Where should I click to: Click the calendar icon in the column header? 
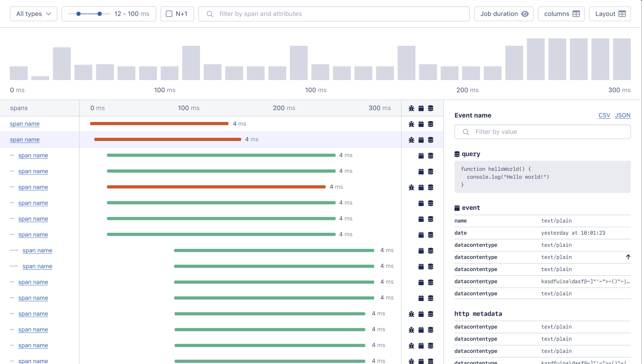pos(421,108)
